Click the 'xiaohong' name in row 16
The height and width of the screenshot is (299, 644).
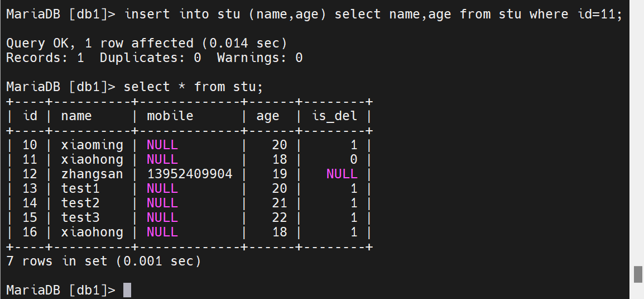[92, 232]
